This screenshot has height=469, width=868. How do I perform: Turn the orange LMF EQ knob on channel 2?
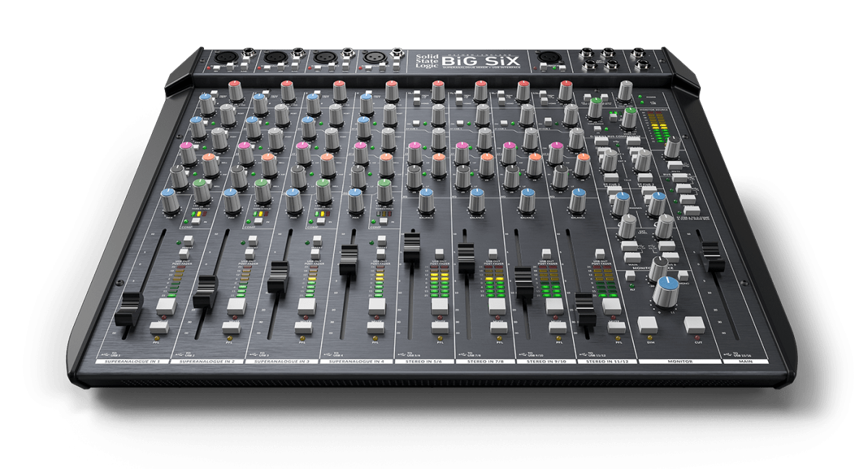pyautogui.click(x=265, y=157)
